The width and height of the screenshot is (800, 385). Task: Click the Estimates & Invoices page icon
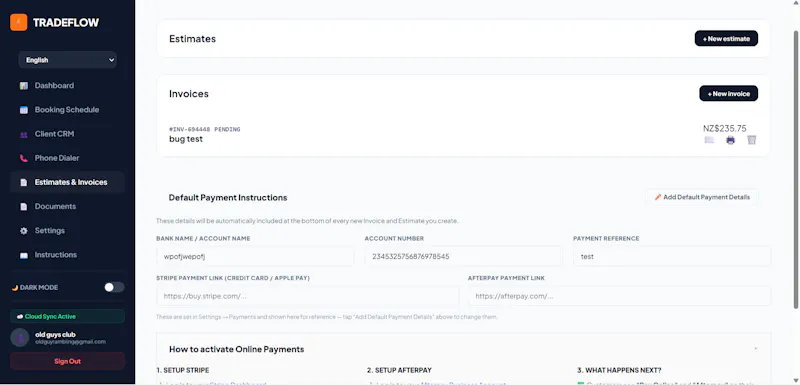point(23,183)
